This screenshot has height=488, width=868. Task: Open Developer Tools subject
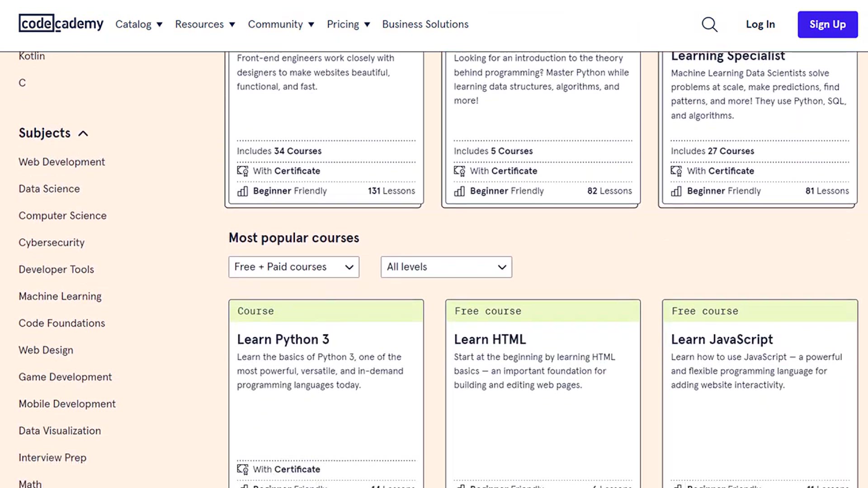coord(56,269)
